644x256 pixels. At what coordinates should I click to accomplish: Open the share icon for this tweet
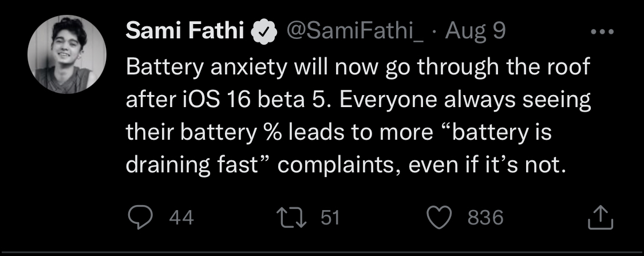600,218
